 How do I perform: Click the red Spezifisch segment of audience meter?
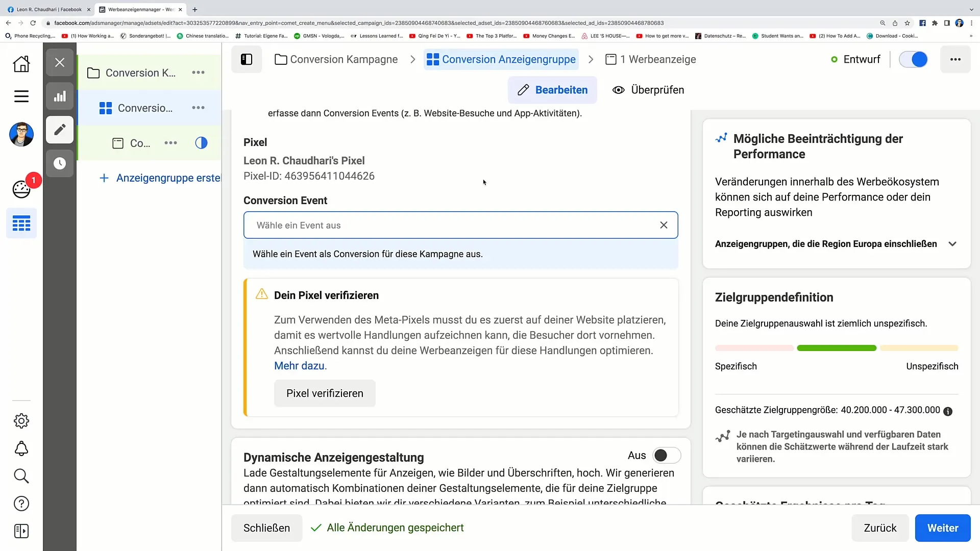coord(754,348)
